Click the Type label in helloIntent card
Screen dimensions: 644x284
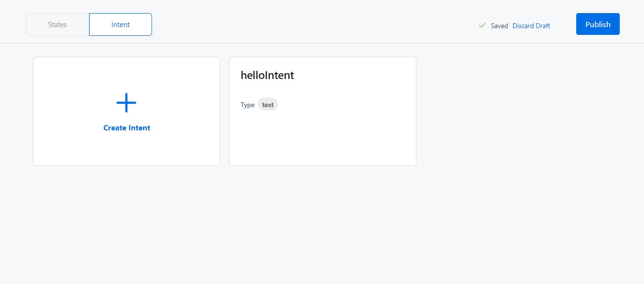[x=247, y=105]
